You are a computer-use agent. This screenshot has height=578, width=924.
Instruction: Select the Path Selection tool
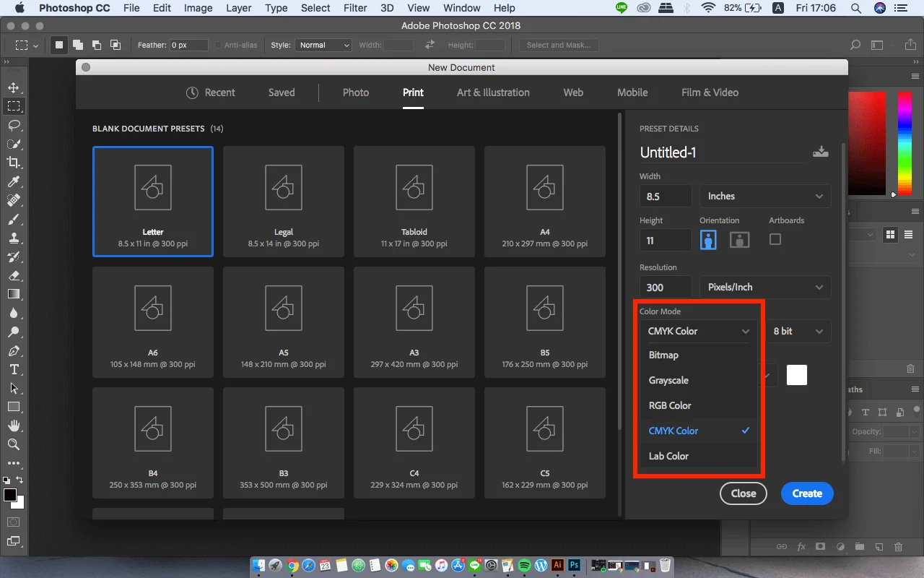13,388
